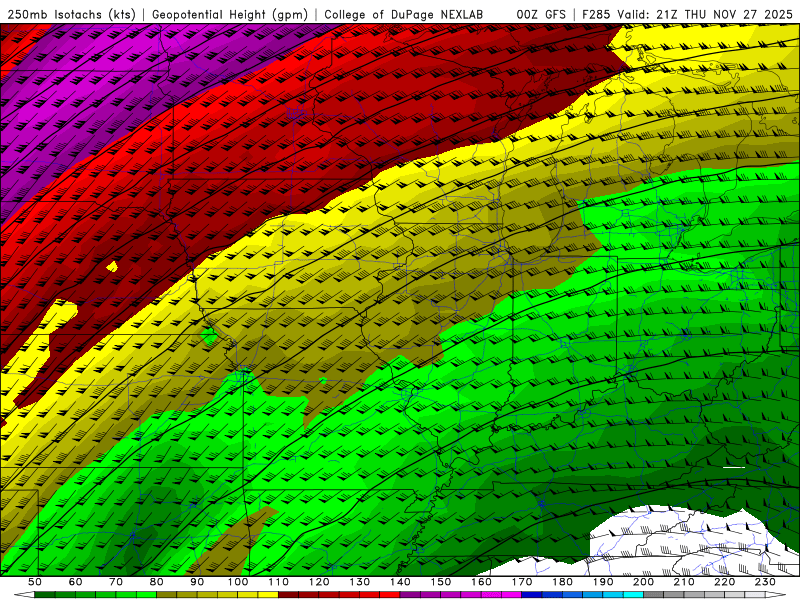This screenshot has height=600, width=800.
Task: Click the 130 value on the color scale
Action: coord(359,582)
